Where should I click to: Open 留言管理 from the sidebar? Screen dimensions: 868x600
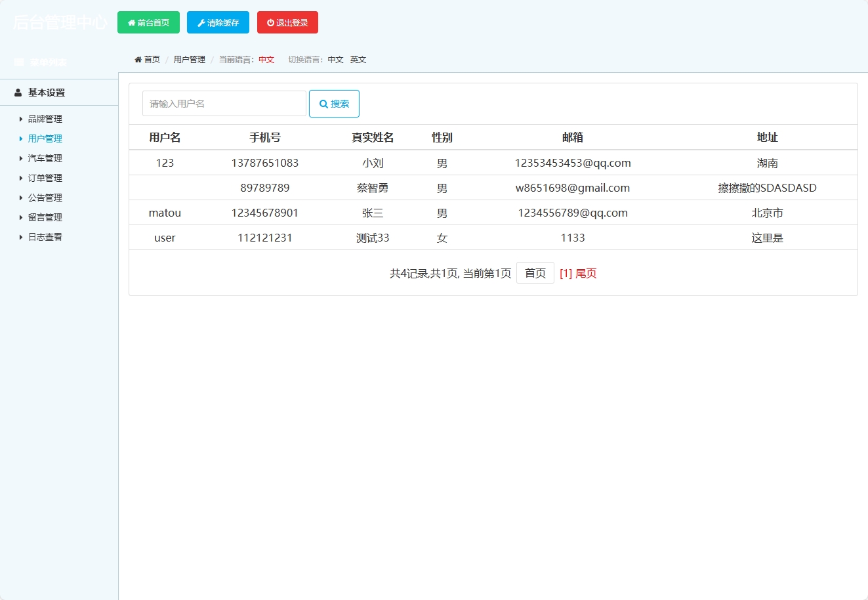(44, 217)
